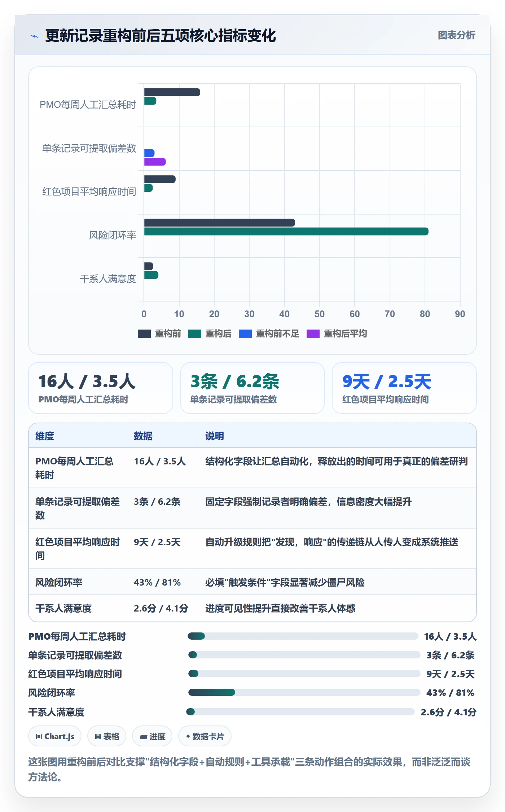505x812 pixels.
Task: Click the 红色项目平均响应时间 dark bar
Action: pos(160,179)
